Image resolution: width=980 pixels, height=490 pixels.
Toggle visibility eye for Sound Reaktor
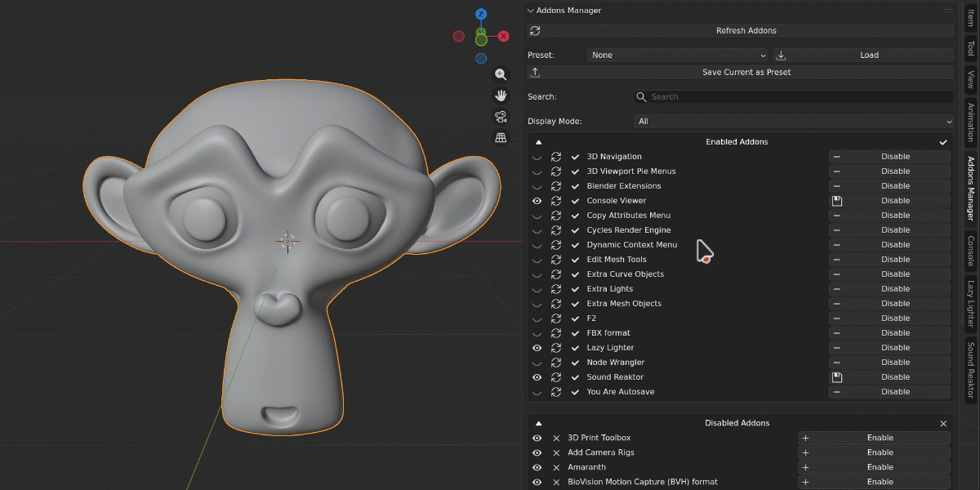coord(537,377)
